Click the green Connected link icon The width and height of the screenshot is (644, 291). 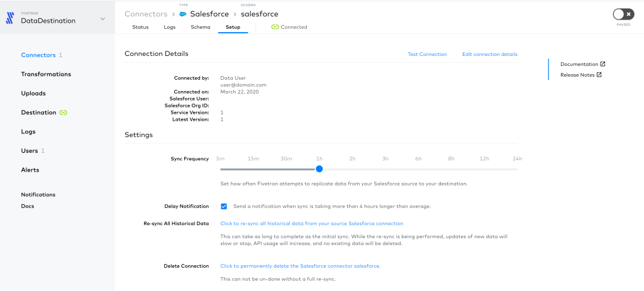[275, 27]
